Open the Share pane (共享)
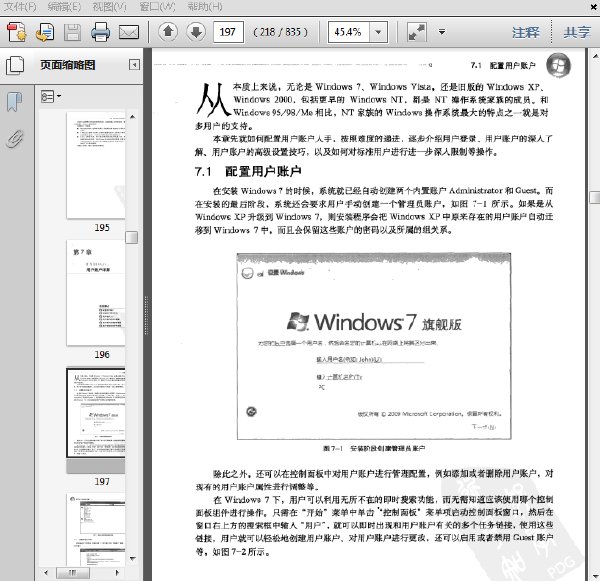 click(x=577, y=32)
